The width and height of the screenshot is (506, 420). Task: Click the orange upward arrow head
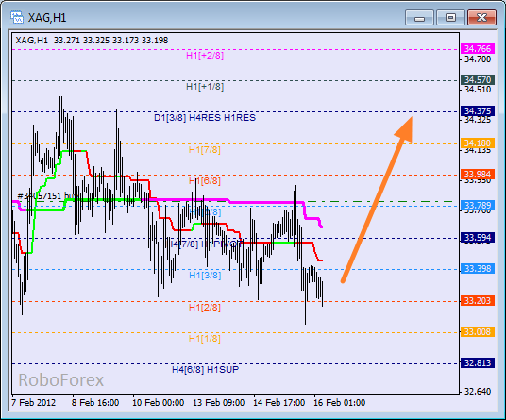(x=405, y=129)
